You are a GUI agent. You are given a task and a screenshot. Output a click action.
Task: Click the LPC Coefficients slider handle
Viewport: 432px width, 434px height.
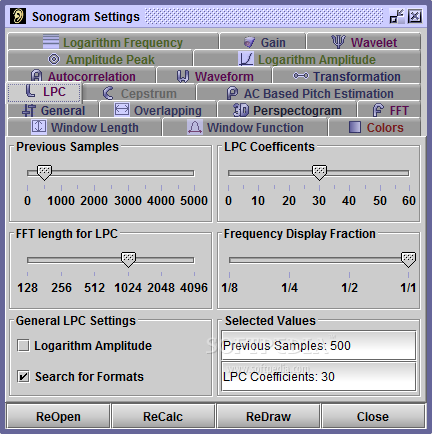[x=319, y=173]
